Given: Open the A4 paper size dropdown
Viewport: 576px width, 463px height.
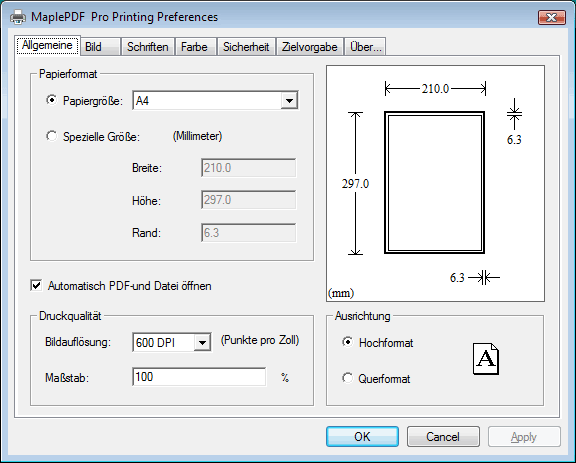Looking at the screenshot, I should pos(289,100).
